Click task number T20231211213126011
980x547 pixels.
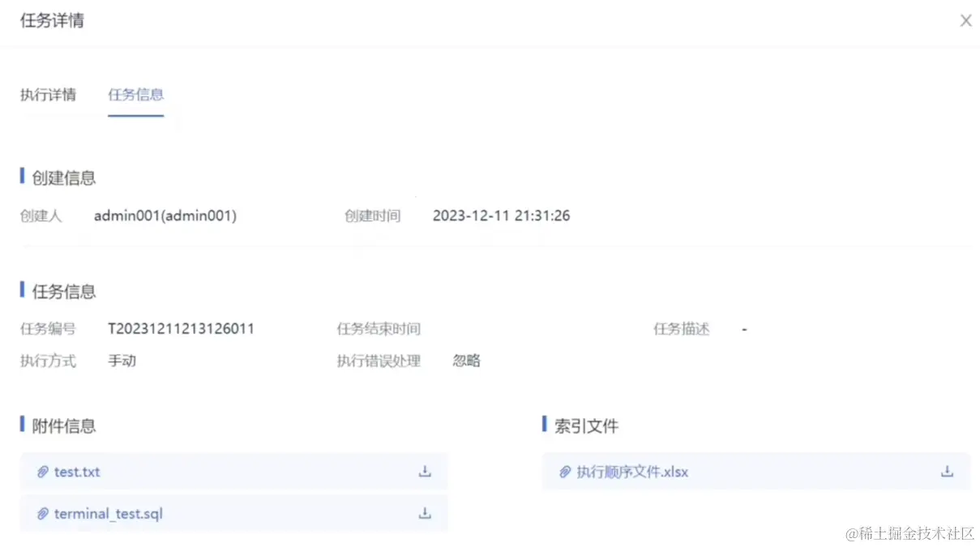click(182, 329)
